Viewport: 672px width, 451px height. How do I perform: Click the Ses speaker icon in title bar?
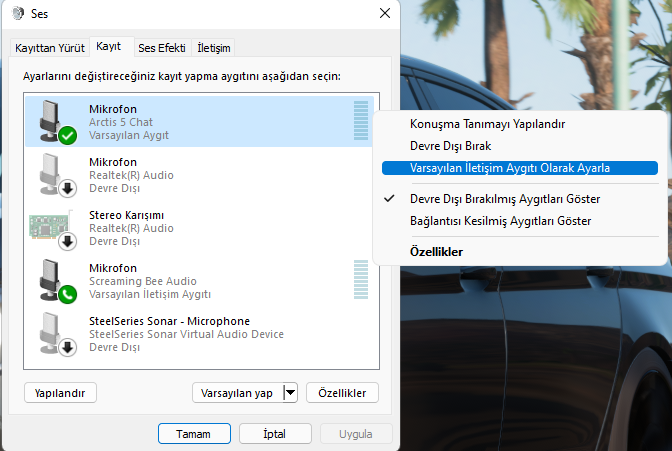[x=18, y=13]
